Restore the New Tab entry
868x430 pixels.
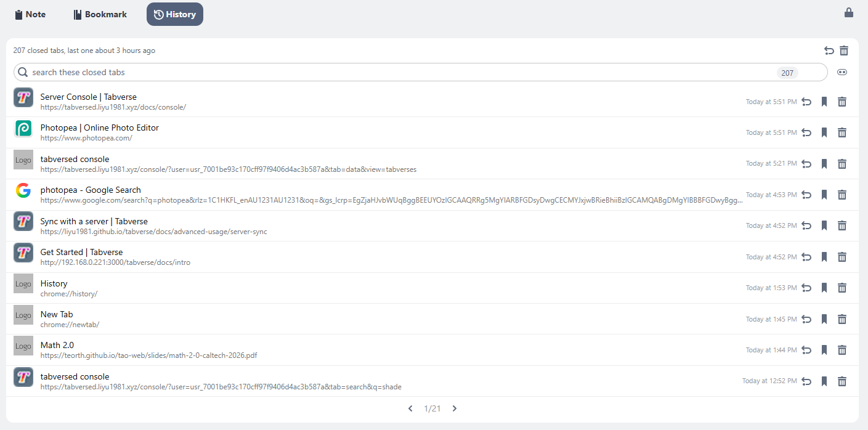[x=806, y=319]
